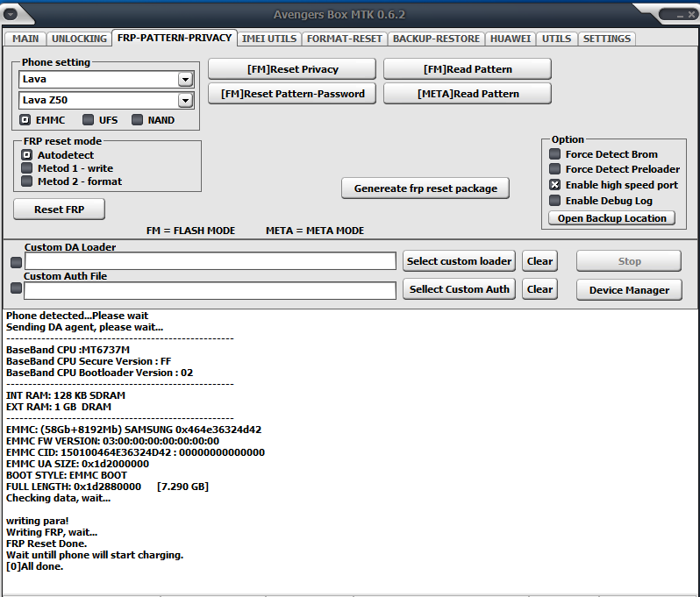Click 'Phone detected...Please wait' log line
This screenshot has width=700, height=597.
(77, 316)
